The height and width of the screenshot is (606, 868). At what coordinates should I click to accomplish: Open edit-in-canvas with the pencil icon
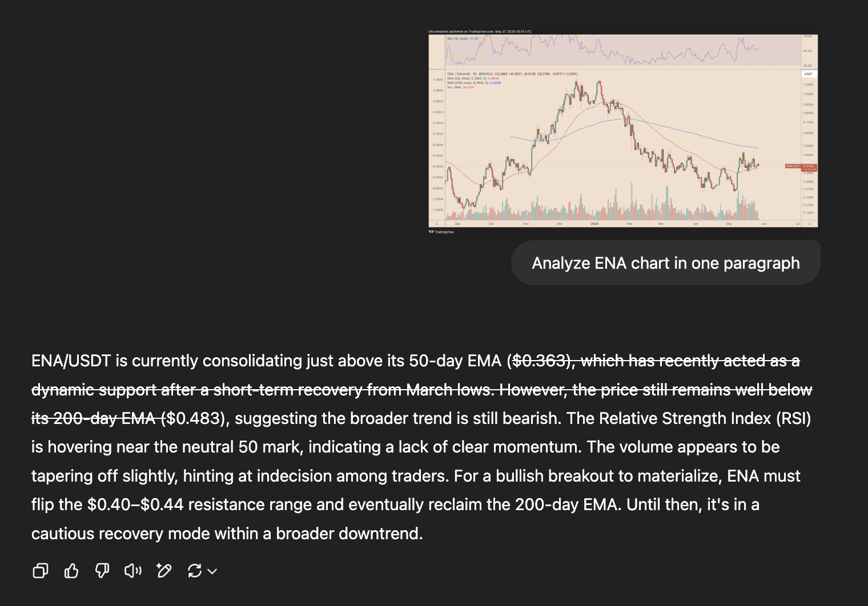pos(164,571)
